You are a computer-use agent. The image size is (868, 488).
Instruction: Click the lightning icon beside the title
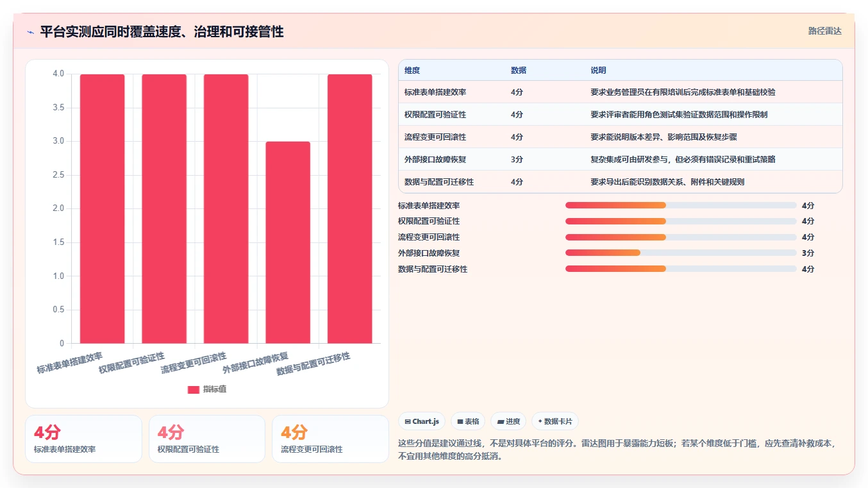tap(30, 32)
